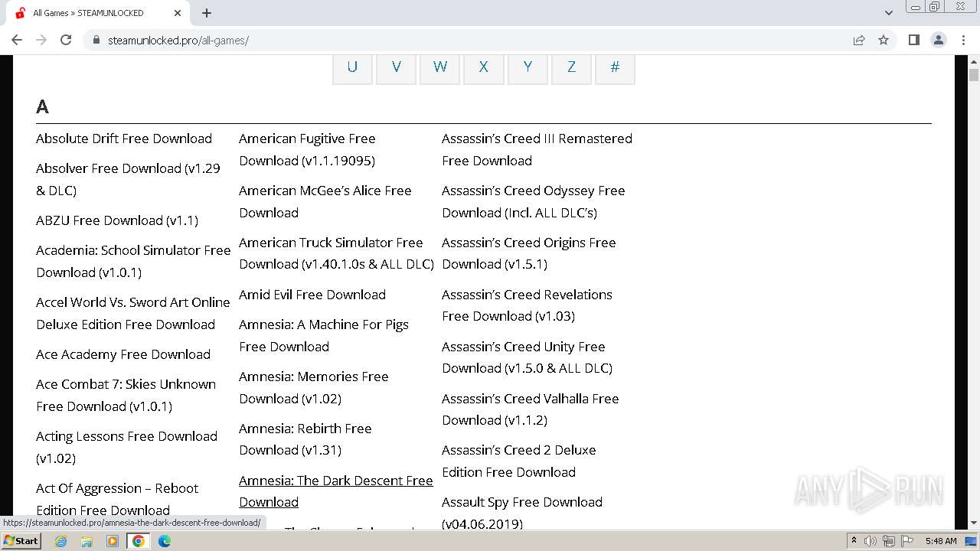The height and width of the screenshot is (551, 980).
Task: Open Assassin's Creed Revelations link
Action: (x=528, y=305)
